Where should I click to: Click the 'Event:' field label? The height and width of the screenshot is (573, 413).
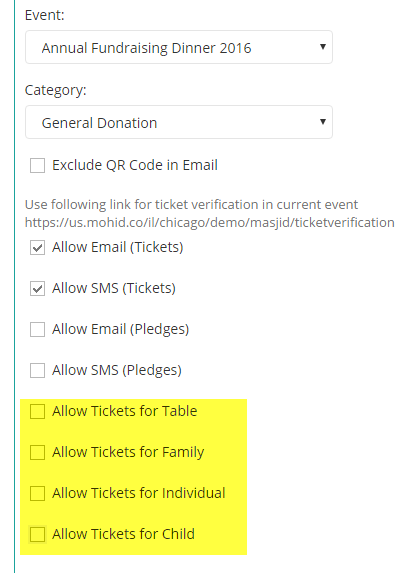point(44,15)
